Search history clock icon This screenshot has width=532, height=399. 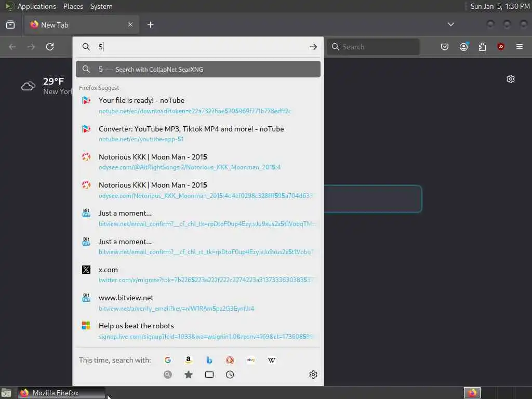coord(230,374)
